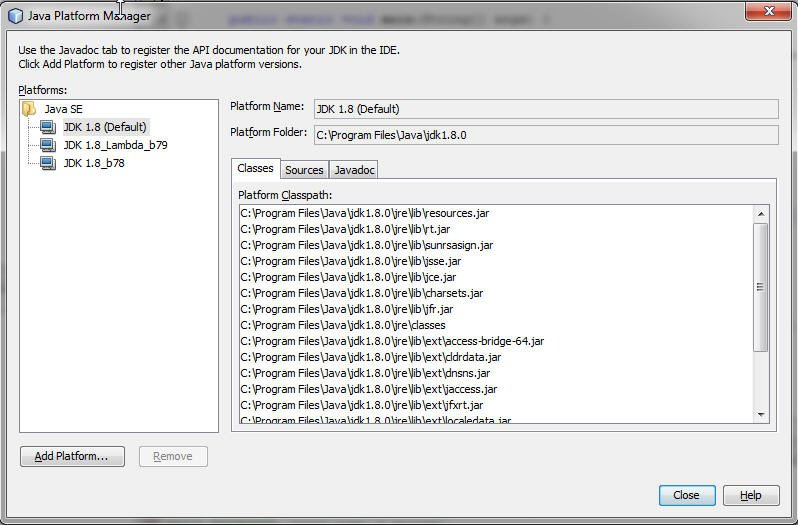Image resolution: width=798 pixels, height=525 pixels.
Task: Close the dialog with the Close button
Action: tap(687, 495)
